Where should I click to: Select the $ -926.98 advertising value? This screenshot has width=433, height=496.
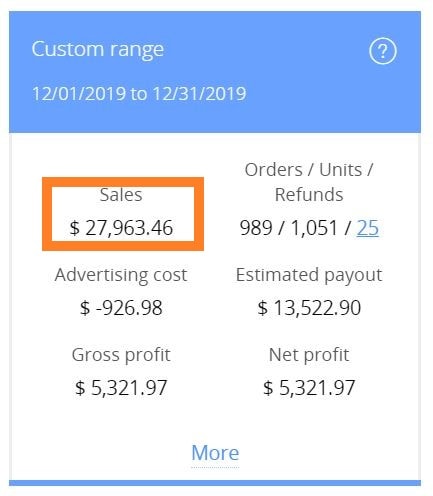tap(121, 308)
